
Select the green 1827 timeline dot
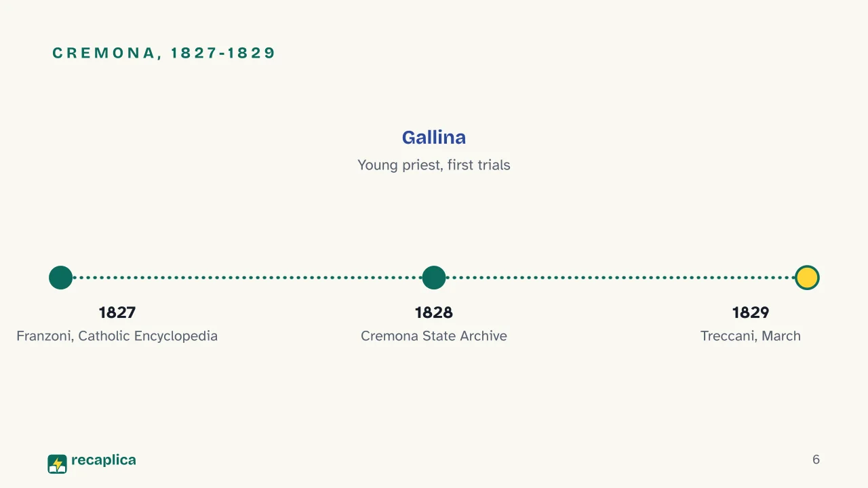pyautogui.click(x=60, y=277)
